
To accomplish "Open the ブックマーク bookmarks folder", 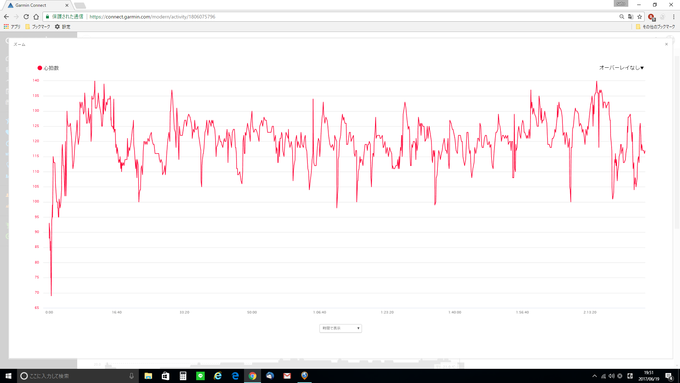I will pyautogui.click(x=38, y=26).
